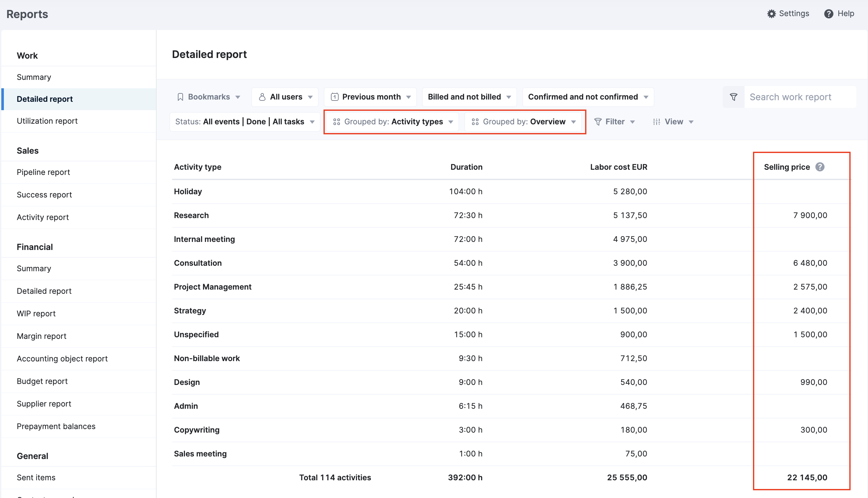Screen dimensions: 868x498
Task: Click the Non-billable work row
Action: 512,359
